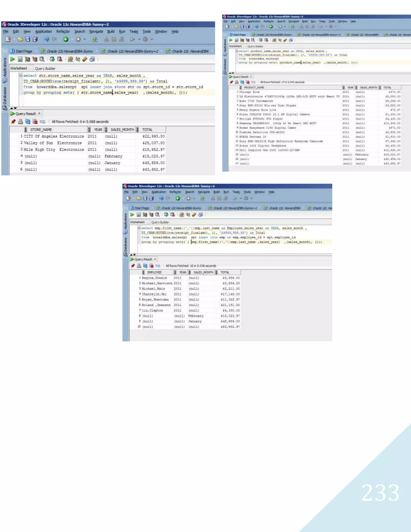The width and height of the screenshot is (411, 532).
Task: Click Print icon in store query result toolbar
Action: click(x=20, y=121)
